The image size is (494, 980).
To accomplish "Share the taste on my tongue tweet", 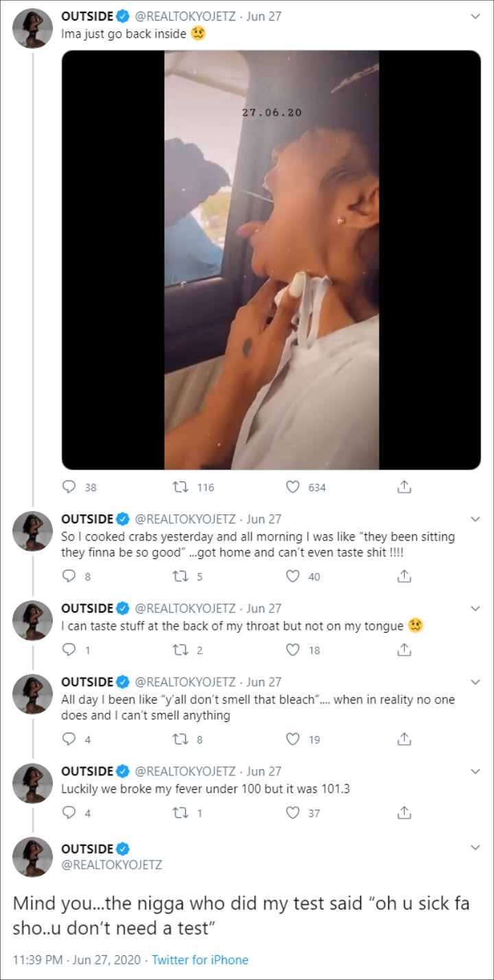I will pyautogui.click(x=404, y=650).
